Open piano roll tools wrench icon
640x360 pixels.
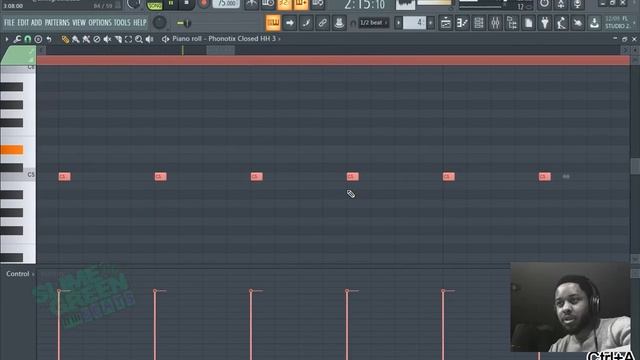pyautogui.click(x=17, y=39)
